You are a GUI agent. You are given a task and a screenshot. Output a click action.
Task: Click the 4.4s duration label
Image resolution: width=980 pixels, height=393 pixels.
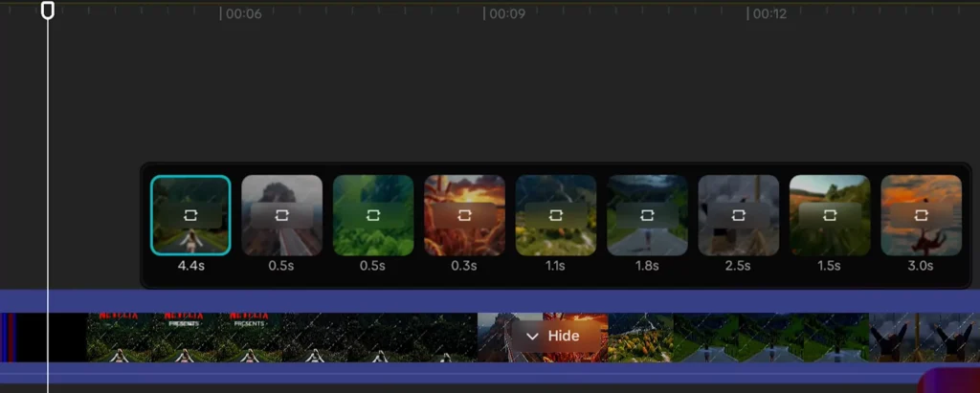[190, 266]
